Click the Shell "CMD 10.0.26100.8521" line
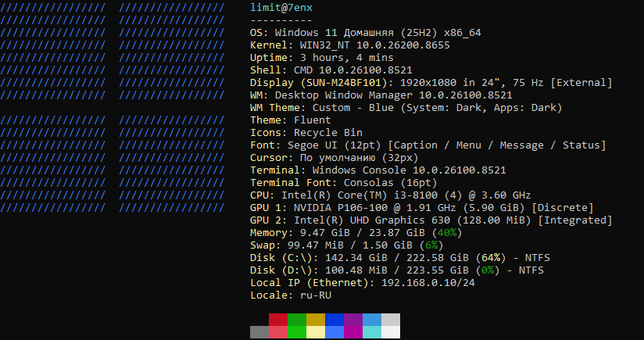 [x=331, y=70]
